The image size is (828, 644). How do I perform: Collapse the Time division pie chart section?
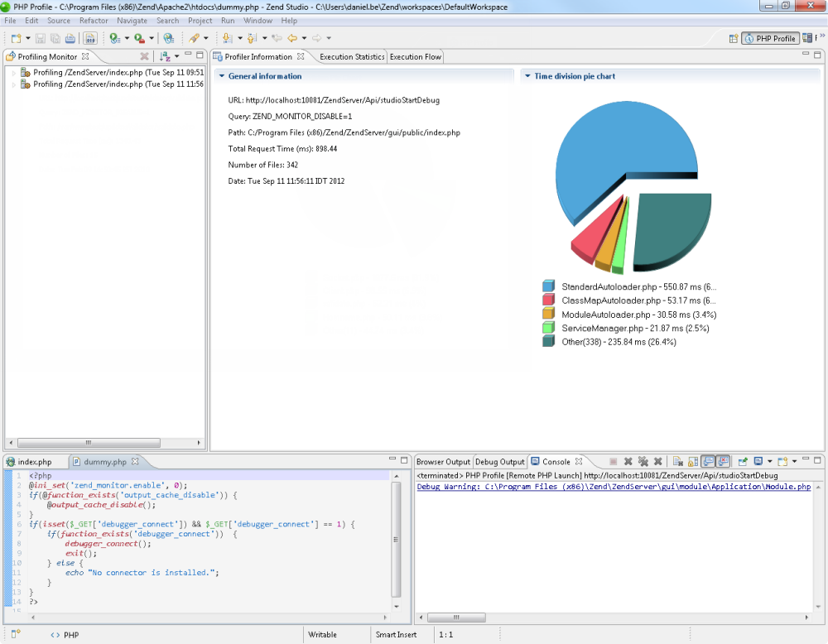click(527, 76)
